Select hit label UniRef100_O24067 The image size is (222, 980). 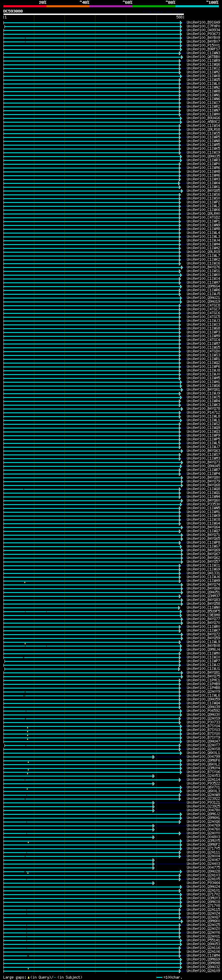[x=203, y=859]
